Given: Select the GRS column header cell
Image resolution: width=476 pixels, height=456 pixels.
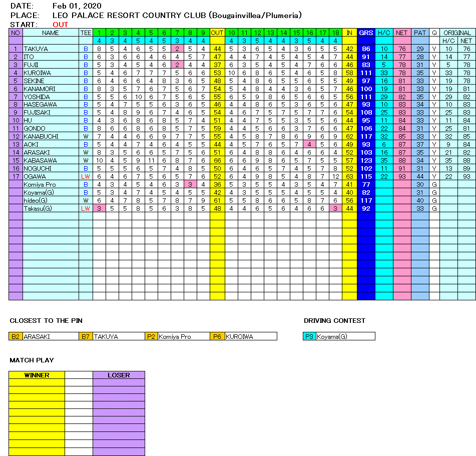Looking at the screenshot, I should pyautogui.click(x=366, y=33).
